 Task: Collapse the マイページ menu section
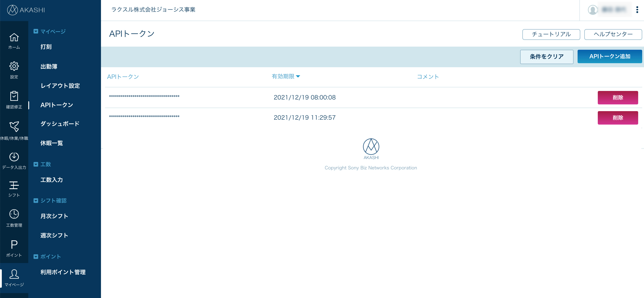36,31
